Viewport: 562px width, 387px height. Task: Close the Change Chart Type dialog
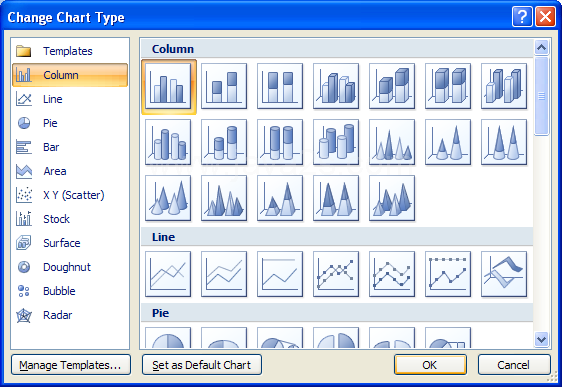(x=545, y=17)
